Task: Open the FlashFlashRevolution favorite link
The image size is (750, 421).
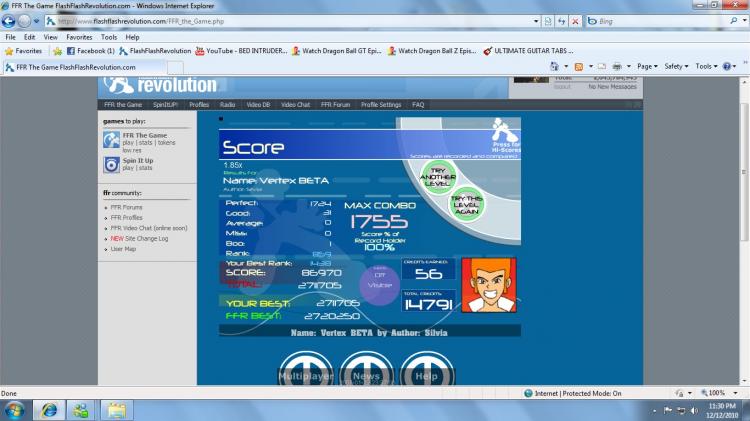Action: (x=155, y=51)
